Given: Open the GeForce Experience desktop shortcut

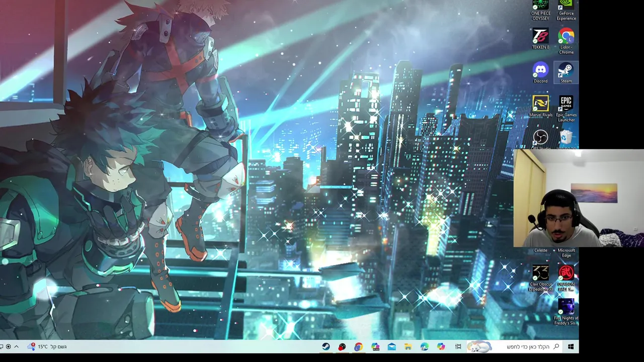Looking at the screenshot, I should [x=566, y=10].
